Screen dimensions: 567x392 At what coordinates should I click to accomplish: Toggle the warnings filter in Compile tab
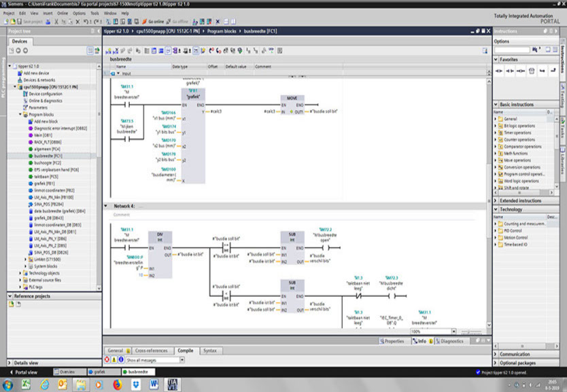(x=114, y=360)
